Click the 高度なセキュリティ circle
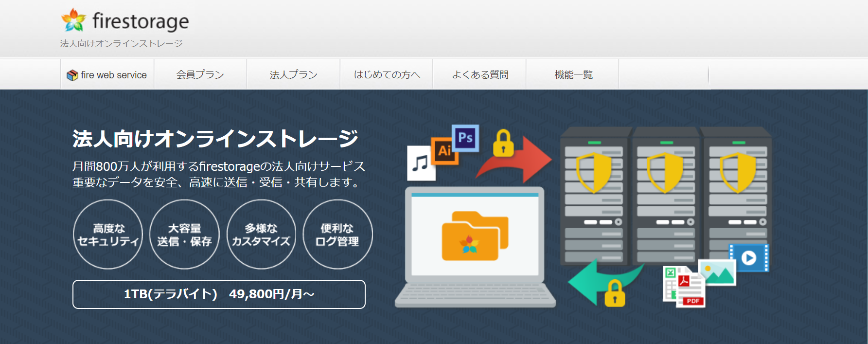This screenshot has height=344, width=868. pos(108,235)
